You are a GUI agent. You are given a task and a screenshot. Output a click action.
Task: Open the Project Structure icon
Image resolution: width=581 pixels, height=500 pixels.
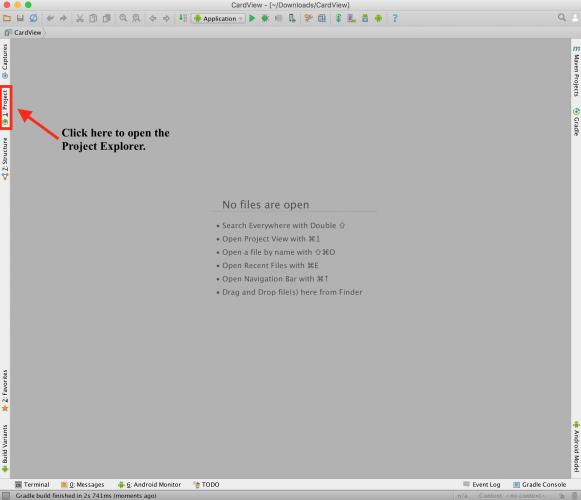(322, 18)
